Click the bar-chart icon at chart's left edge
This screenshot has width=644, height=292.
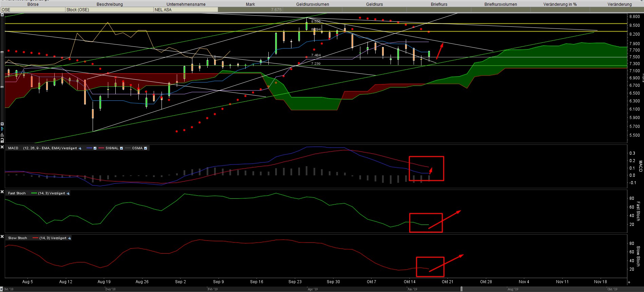(2, 135)
